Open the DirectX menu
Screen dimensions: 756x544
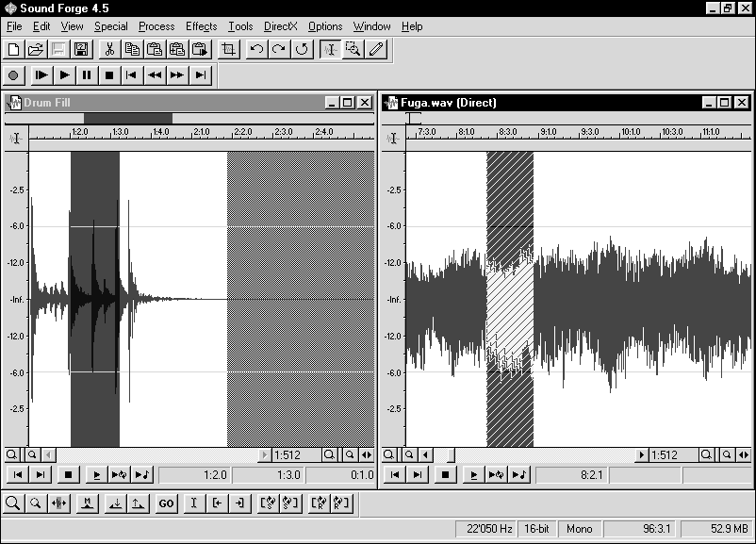click(280, 26)
